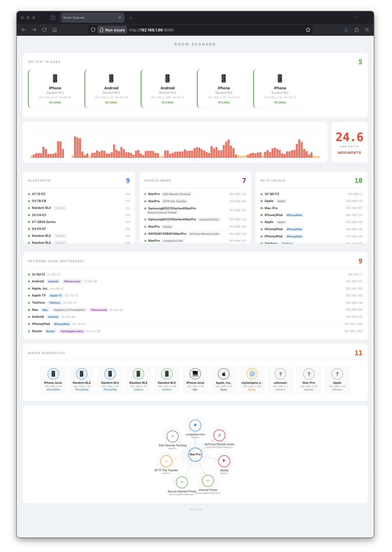Select the Room Scanner tab
Viewport: 392px width, 552px height.
coord(92,18)
